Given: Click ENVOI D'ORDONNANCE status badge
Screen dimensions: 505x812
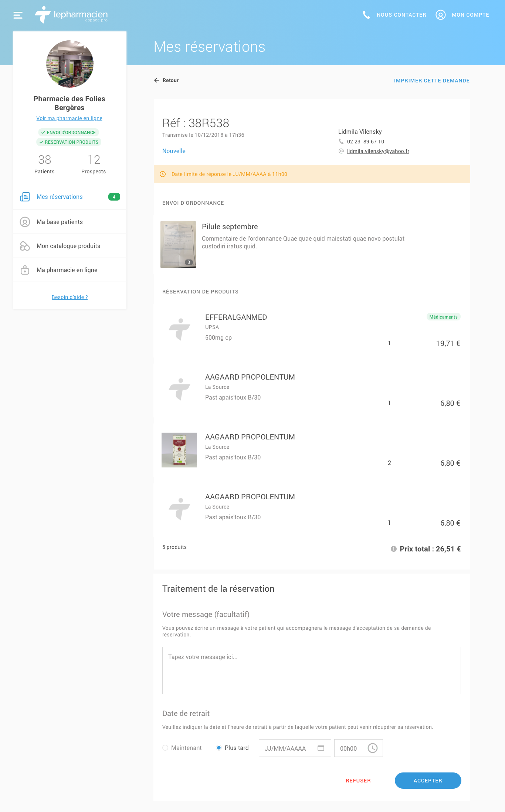Looking at the screenshot, I should [x=68, y=132].
